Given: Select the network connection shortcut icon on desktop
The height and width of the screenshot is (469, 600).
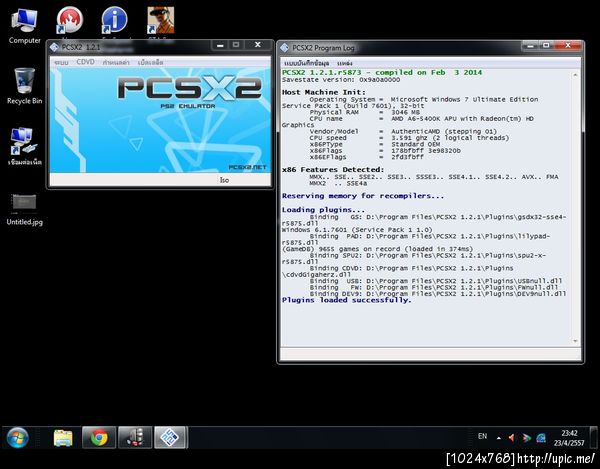Looking at the screenshot, I should pyautogui.click(x=24, y=146).
